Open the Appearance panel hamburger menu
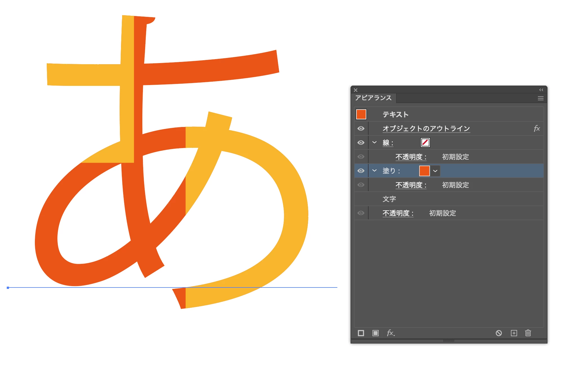Viewport: 588px width, 379px height. 540,98
